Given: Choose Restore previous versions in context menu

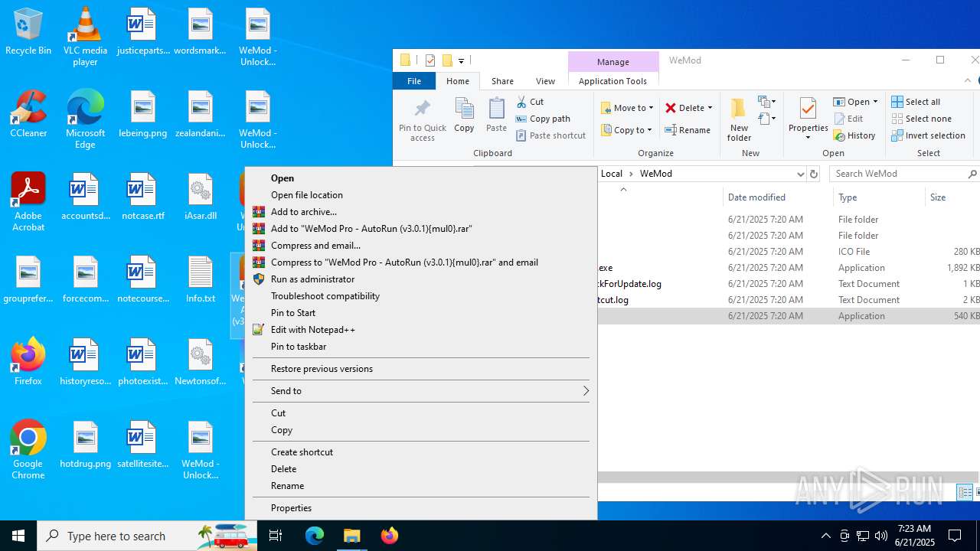Looking at the screenshot, I should click(421, 369).
